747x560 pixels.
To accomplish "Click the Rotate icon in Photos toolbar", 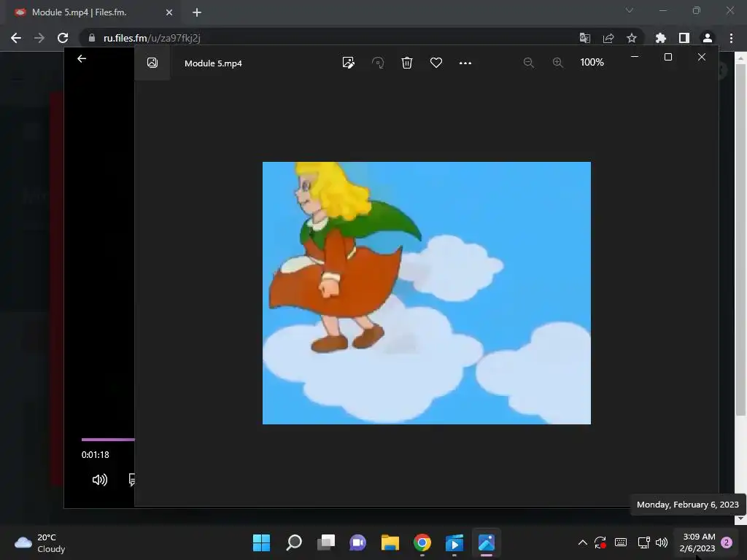I will (378, 63).
